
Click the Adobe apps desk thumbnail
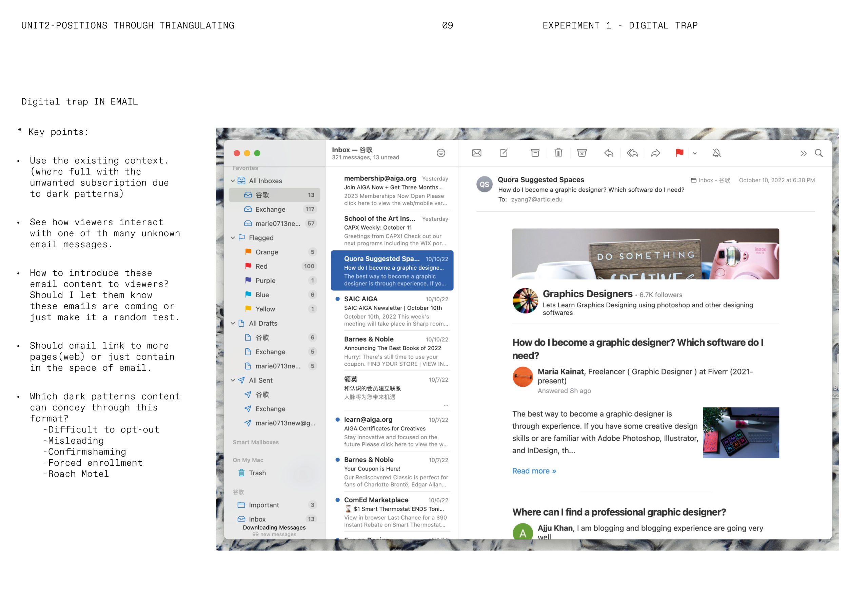coord(741,433)
